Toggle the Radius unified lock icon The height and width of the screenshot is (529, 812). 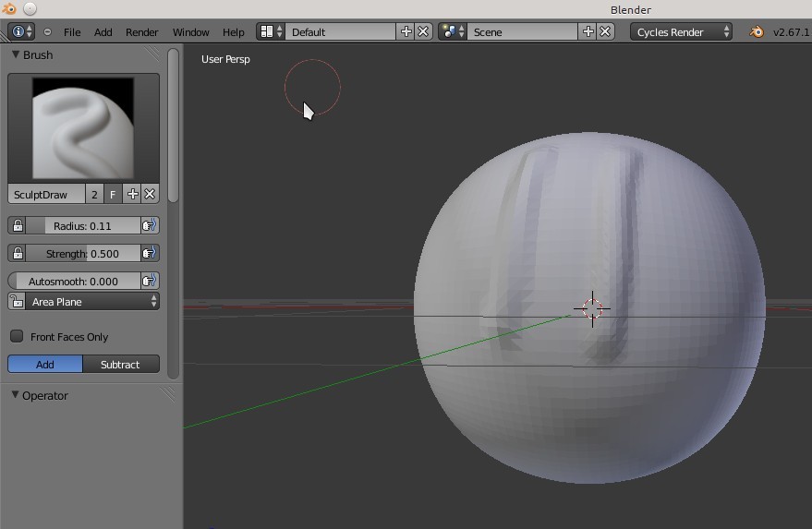point(18,225)
